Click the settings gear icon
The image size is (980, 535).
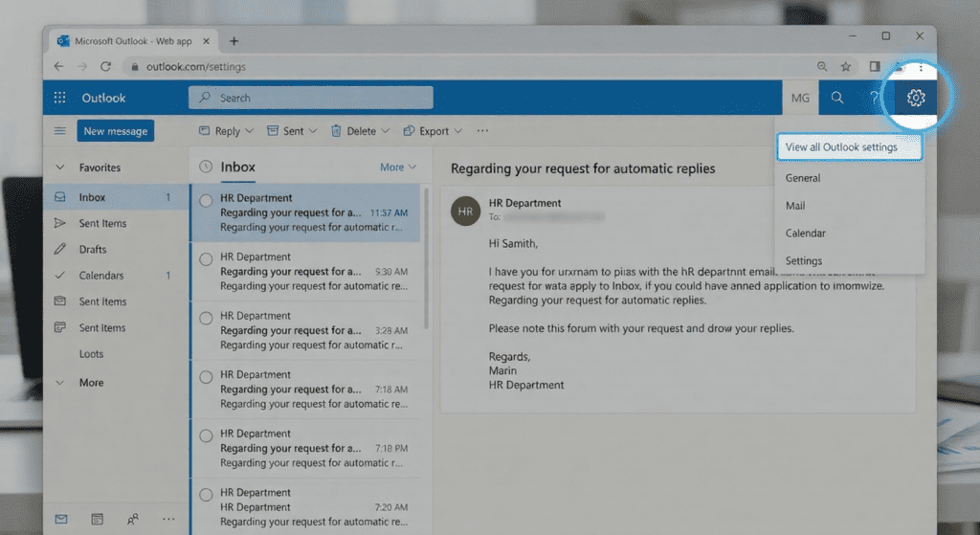[916, 98]
